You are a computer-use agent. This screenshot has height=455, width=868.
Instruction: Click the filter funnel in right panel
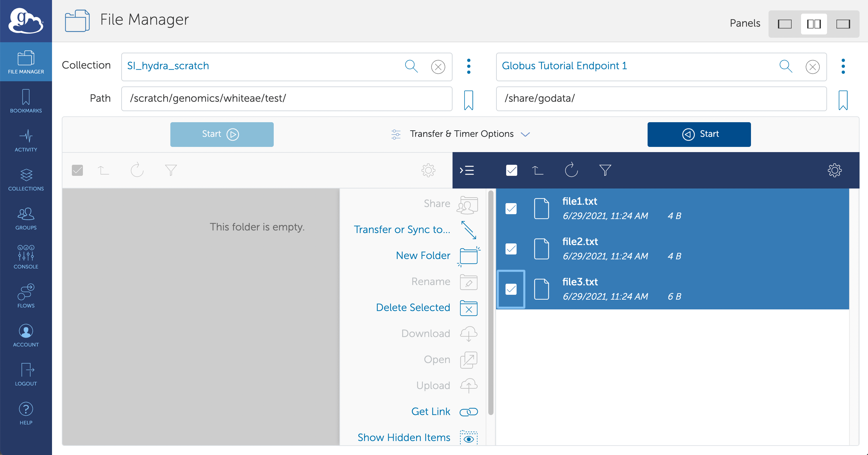coord(605,170)
